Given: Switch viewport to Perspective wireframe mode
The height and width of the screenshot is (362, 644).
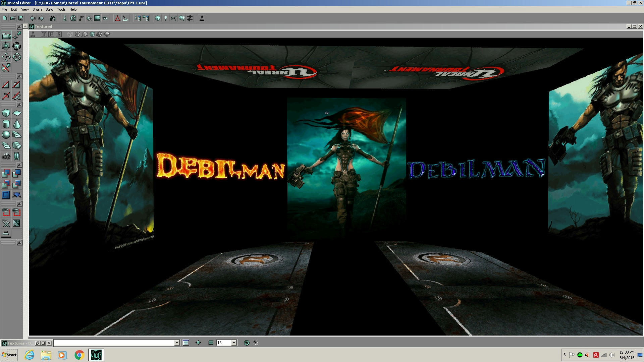Looking at the screenshot, I should (x=70, y=34).
